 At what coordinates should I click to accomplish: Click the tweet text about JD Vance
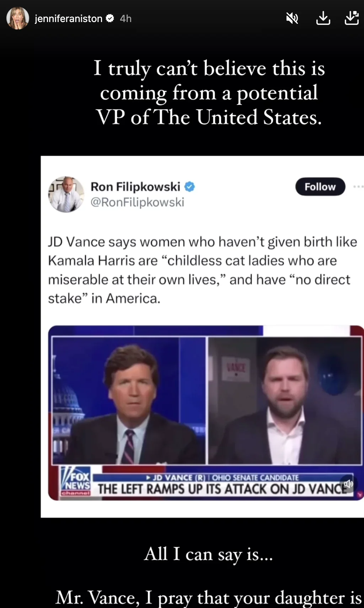pyautogui.click(x=203, y=270)
